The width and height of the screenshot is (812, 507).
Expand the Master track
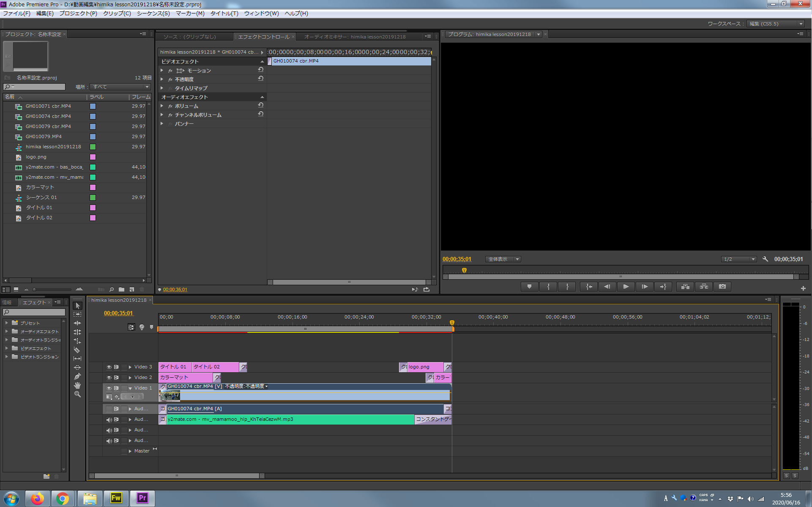pyautogui.click(x=130, y=451)
